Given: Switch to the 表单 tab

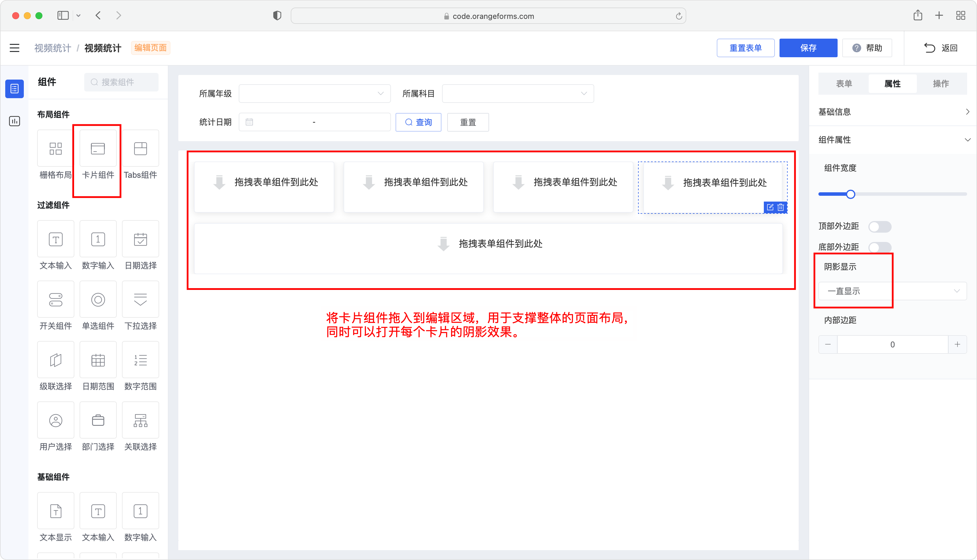Looking at the screenshot, I should pos(844,83).
